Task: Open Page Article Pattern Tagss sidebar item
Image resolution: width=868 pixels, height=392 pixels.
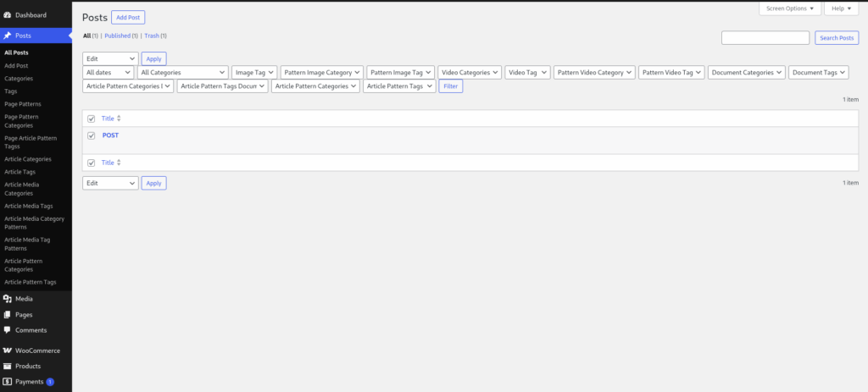Action: click(x=31, y=142)
